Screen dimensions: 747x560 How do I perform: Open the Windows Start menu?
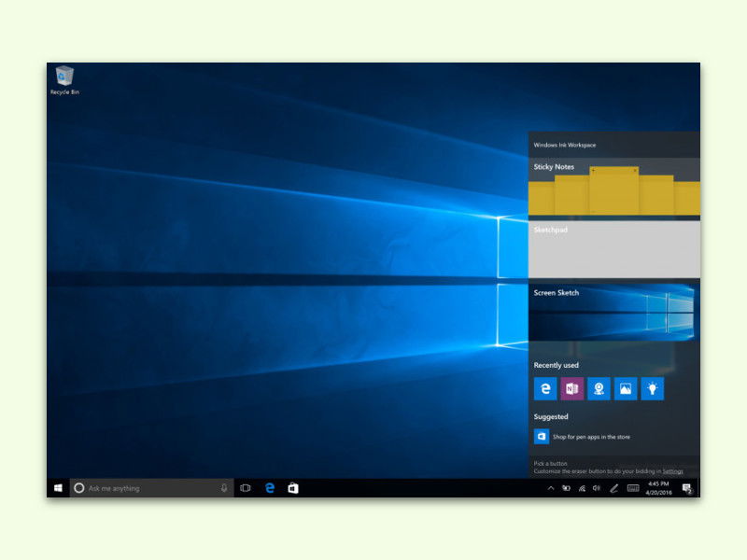click(x=58, y=488)
